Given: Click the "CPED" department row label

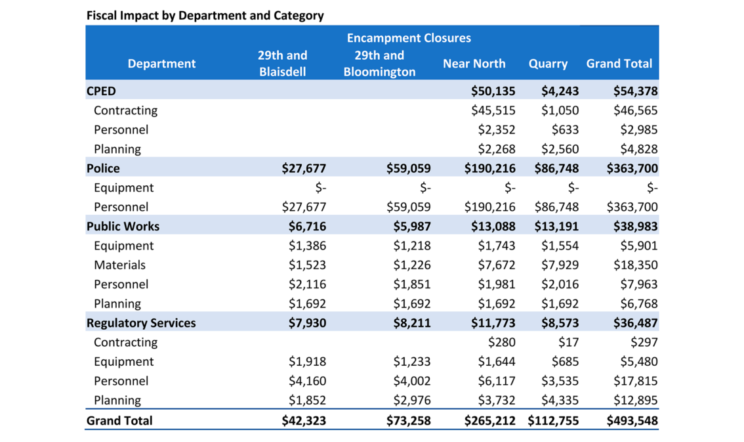Looking at the screenshot, I should point(104,91).
